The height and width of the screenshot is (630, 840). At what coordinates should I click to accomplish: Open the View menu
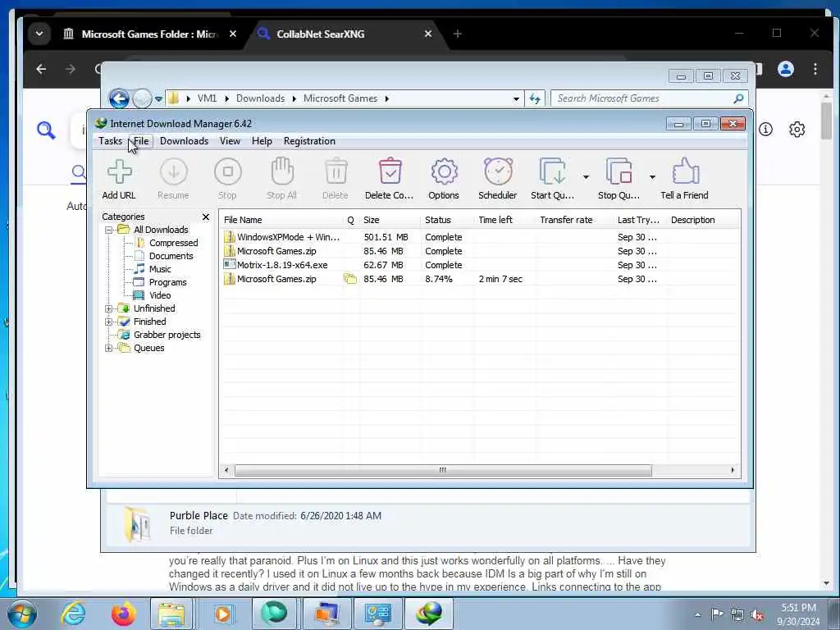[x=230, y=141]
